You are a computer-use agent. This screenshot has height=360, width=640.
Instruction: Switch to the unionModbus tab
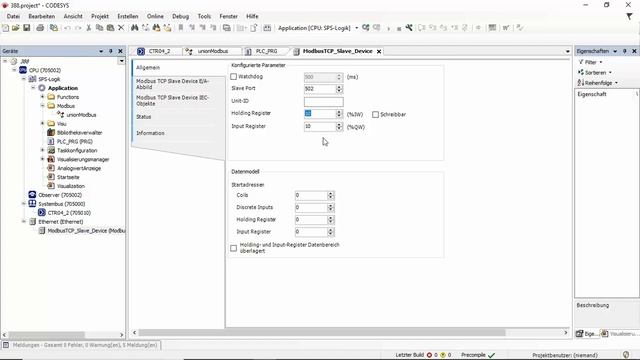212,51
